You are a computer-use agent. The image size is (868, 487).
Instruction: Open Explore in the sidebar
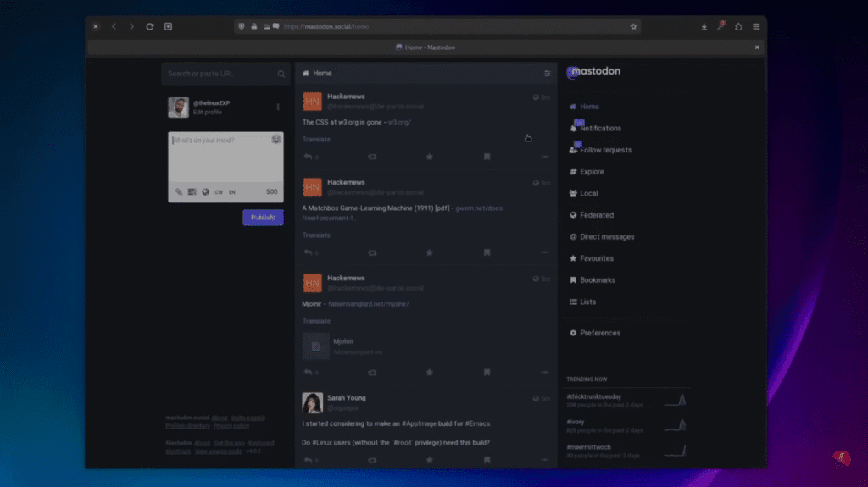click(587, 172)
